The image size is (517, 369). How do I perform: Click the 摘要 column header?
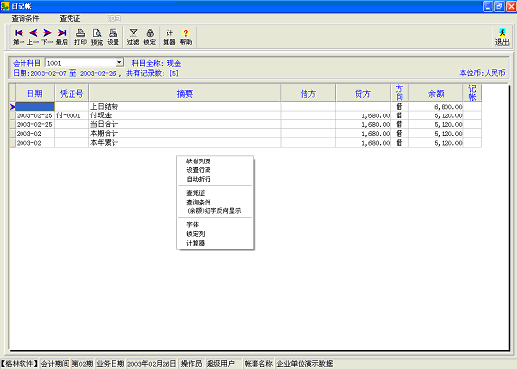click(x=185, y=93)
